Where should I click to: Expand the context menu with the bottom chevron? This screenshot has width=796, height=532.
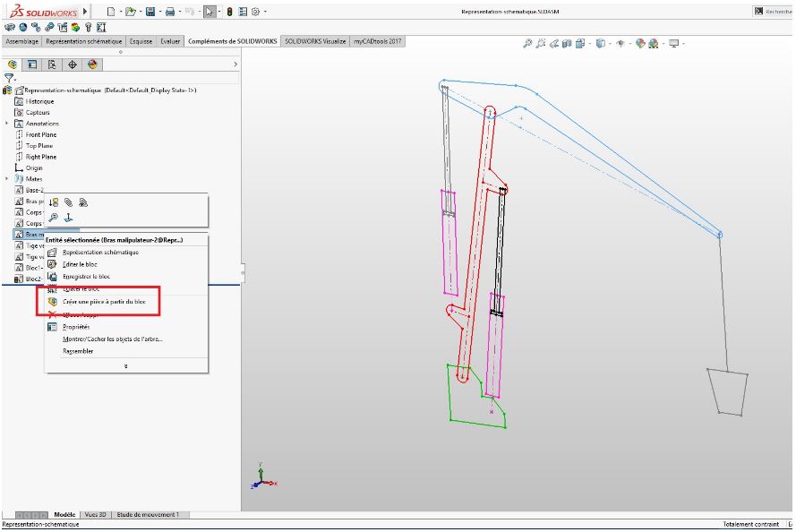point(126,366)
